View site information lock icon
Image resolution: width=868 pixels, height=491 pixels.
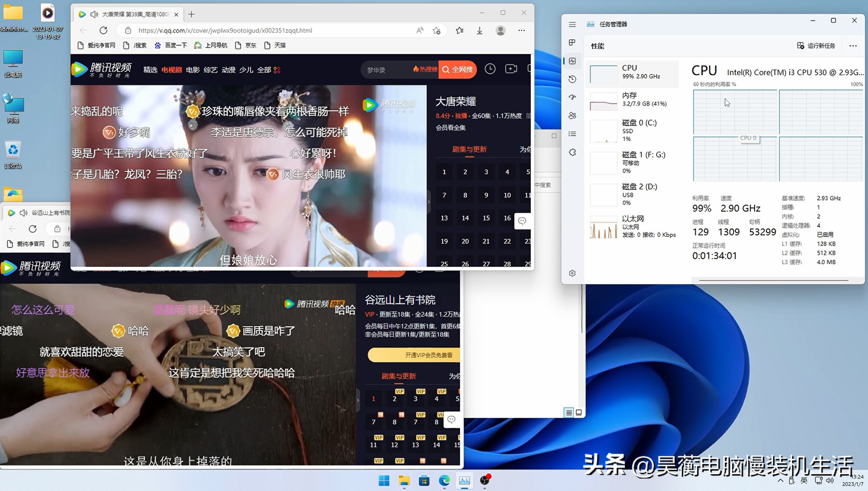pos(128,30)
